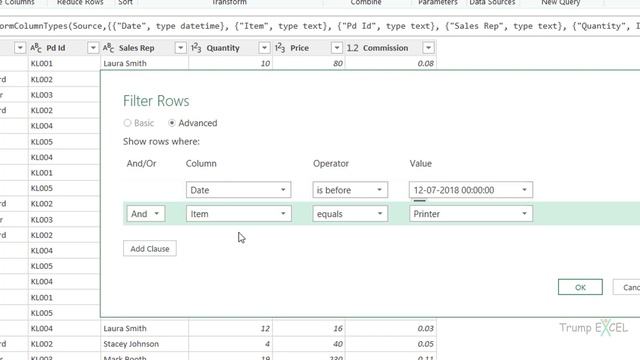Click the Laura Smith cell in first row
This screenshot has width=640, height=360.
(144, 64)
